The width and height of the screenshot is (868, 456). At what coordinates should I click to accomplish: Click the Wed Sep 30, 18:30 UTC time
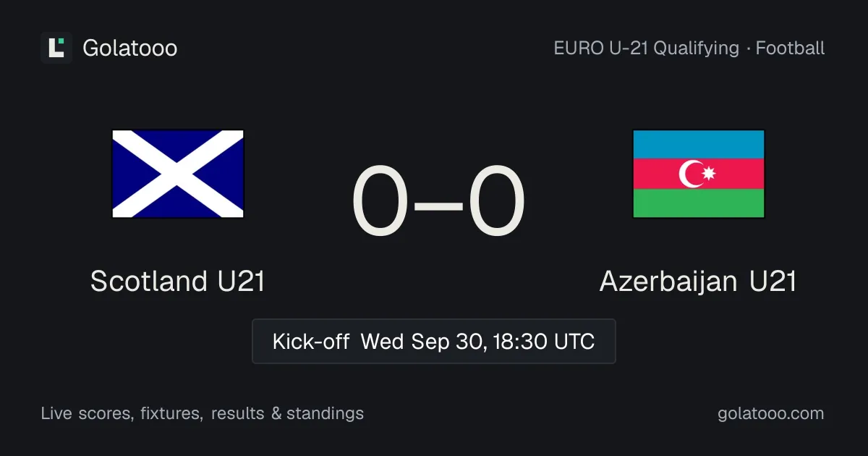(x=477, y=341)
